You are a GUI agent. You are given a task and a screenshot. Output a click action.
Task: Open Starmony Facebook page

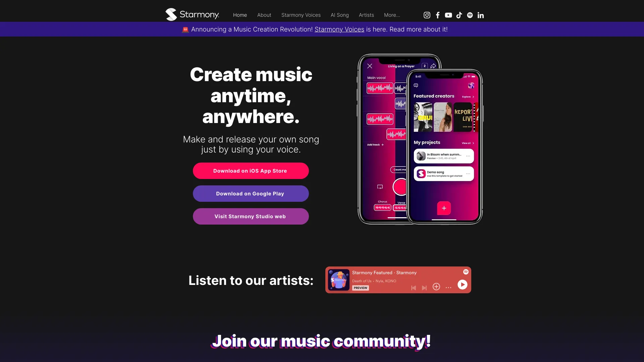[x=437, y=15]
